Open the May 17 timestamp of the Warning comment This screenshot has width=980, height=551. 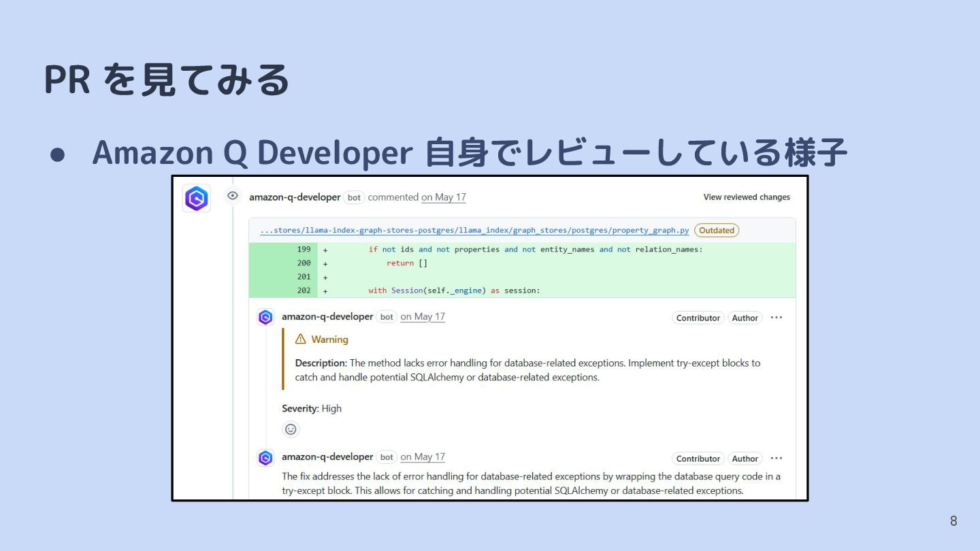pos(423,317)
